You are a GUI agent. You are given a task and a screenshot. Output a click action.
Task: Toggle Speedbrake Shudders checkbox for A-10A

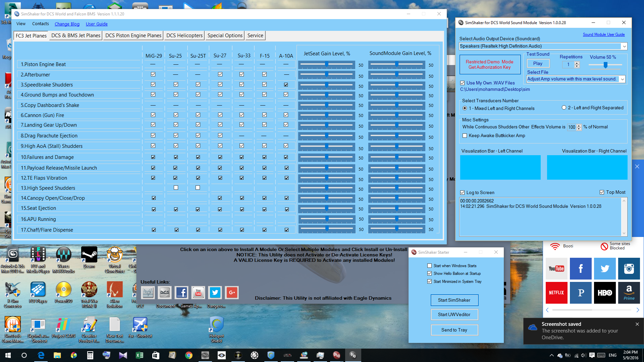286,85
